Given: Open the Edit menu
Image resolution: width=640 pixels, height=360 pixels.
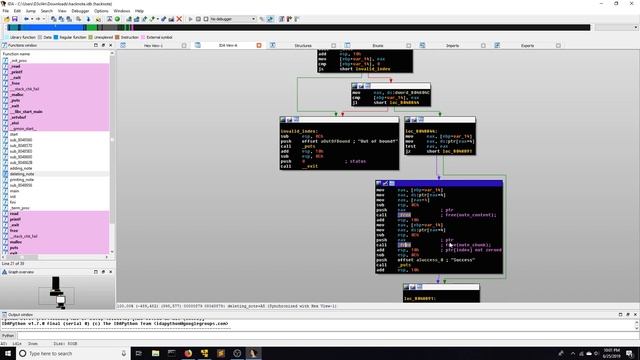Looking at the screenshot, I should point(17,11).
